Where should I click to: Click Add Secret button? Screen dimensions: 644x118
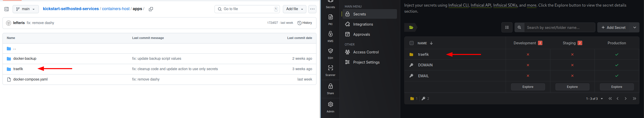click(x=613, y=27)
